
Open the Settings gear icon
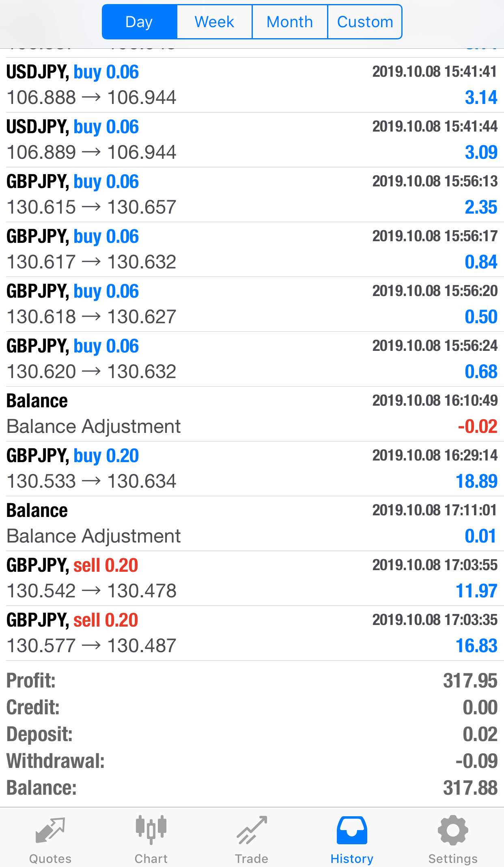pyautogui.click(x=453, y=830)
